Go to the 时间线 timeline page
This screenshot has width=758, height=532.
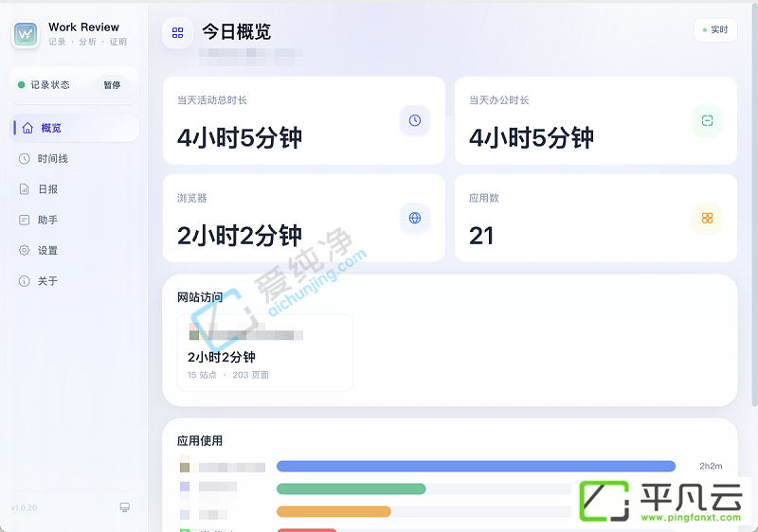74,158
